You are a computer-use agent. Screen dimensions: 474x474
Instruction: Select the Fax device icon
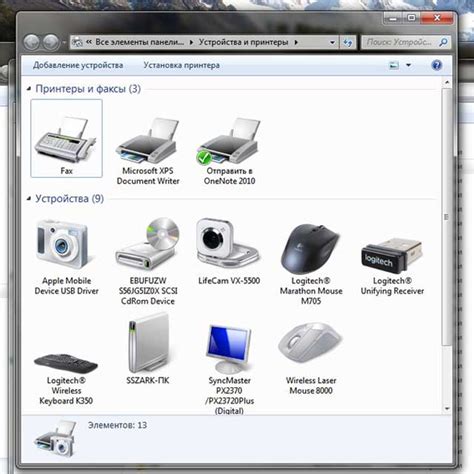point(66,138)
